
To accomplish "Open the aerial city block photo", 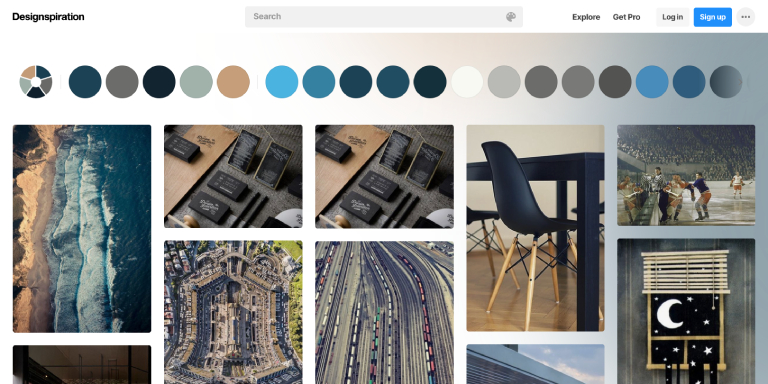I will [233, 312].
